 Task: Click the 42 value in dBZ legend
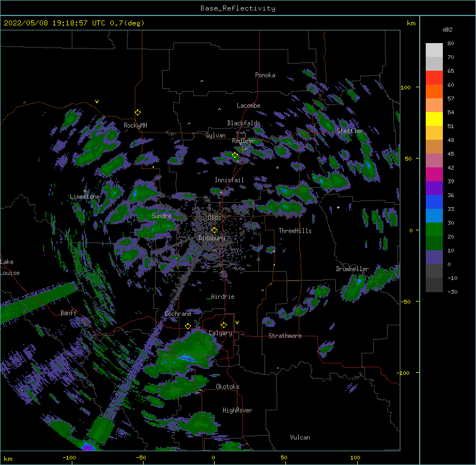coord(451,167)
